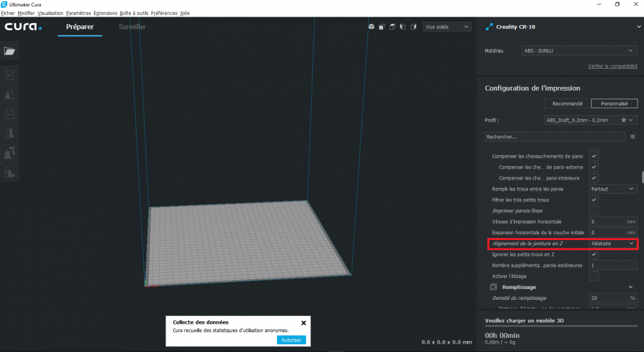The height and width of the screenshot is (352, 644).
Task: Select the Mirror tool in left toolbar
Action: pos(10,133)
